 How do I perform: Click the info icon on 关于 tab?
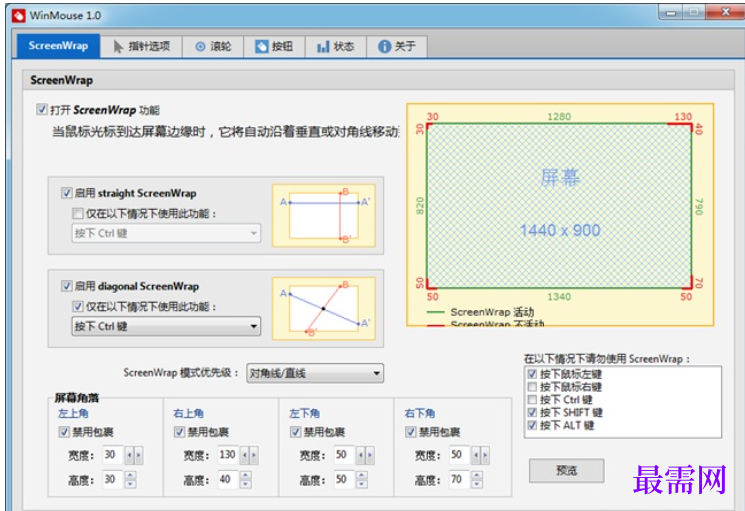pos(384,47)
